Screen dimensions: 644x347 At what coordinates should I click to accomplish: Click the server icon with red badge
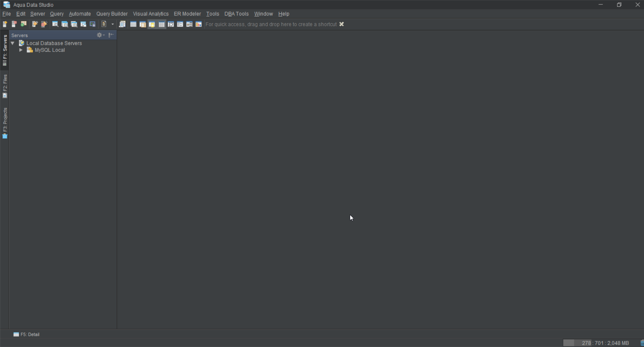14,24
